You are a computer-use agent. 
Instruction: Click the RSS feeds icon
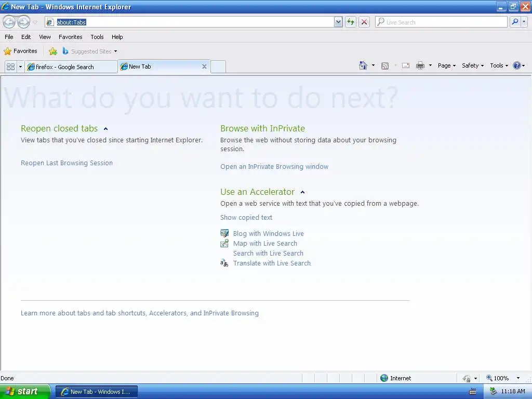coord(385,66)
